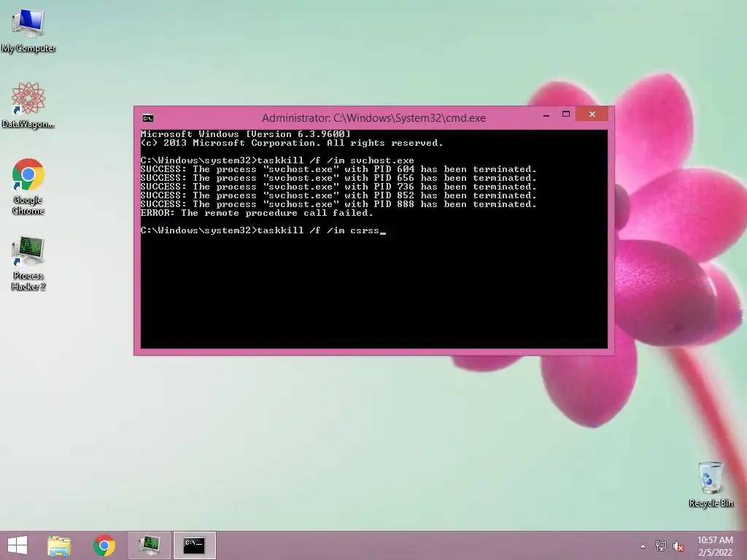Select the Google Chrome desktop shortcut
The image size is (747, 560).
pos(28,186)
